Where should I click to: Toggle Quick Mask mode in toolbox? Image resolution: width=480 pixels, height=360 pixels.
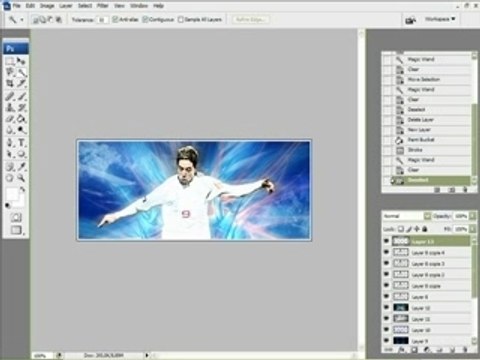coord(16,218)
